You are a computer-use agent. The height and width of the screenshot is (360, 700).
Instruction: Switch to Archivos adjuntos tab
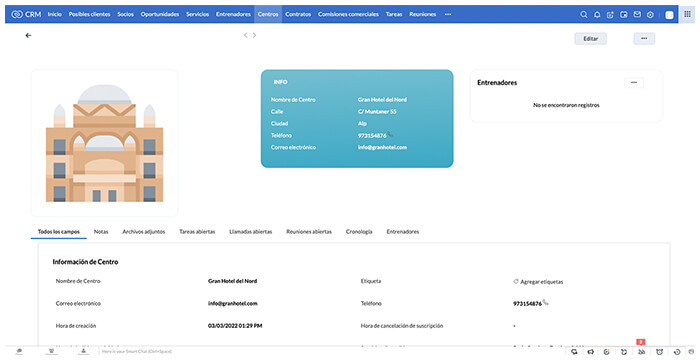144,232
